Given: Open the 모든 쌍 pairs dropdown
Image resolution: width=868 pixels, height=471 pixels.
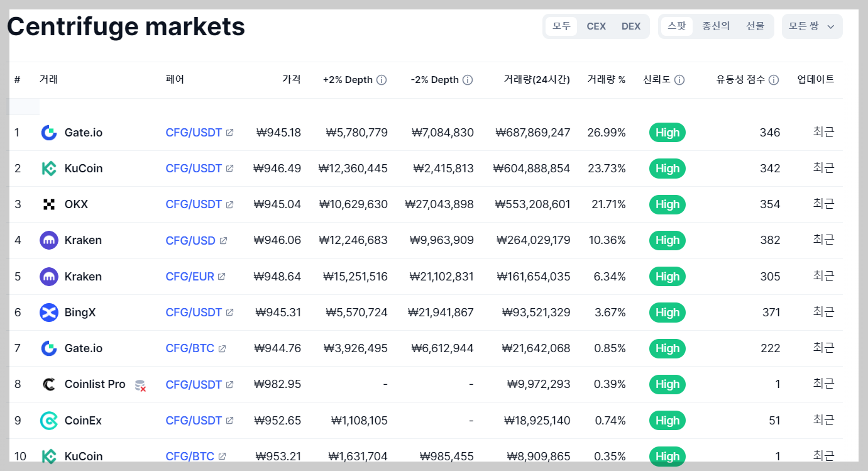Looking at the screenshot, I should (812, 26).
